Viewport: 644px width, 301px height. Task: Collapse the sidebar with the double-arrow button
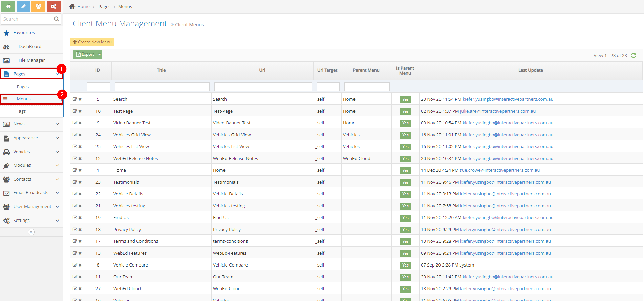coord(31,232)
